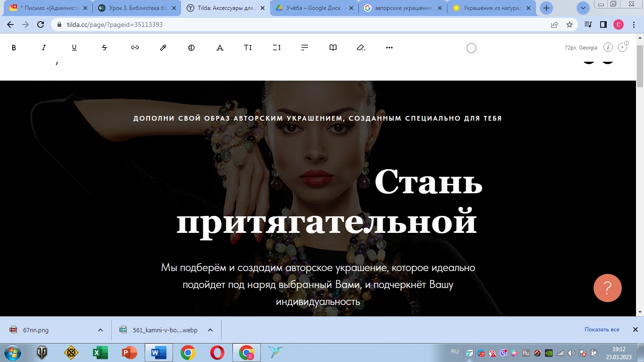Open more text options (three dots)
The height and width of the screenshot is (362, 644).
(x=389, y=48)
